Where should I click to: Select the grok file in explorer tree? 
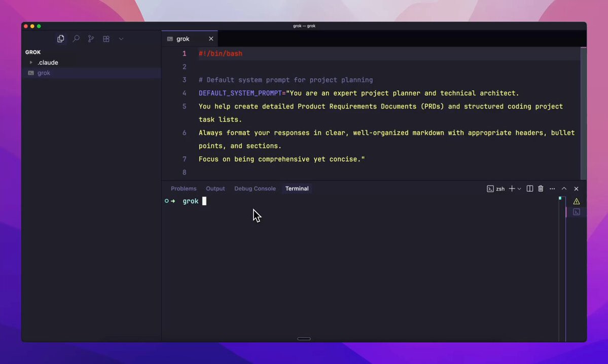point(91,73)
